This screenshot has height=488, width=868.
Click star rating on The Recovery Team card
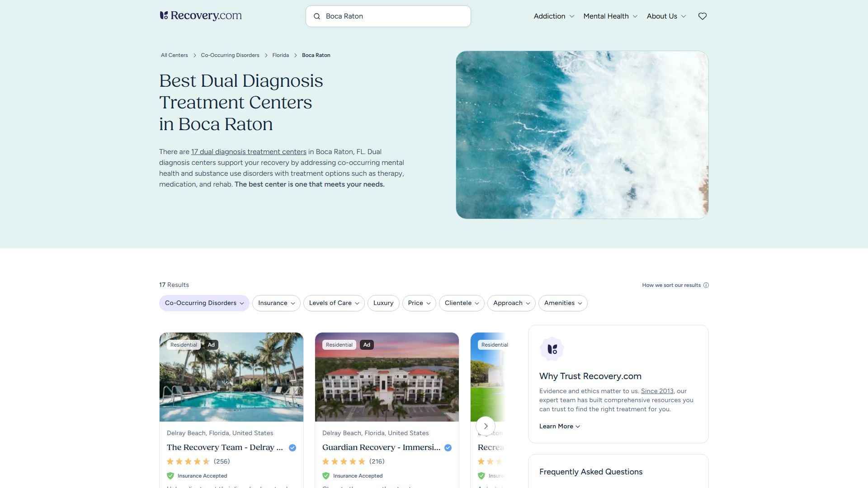(x=188, y=461)
